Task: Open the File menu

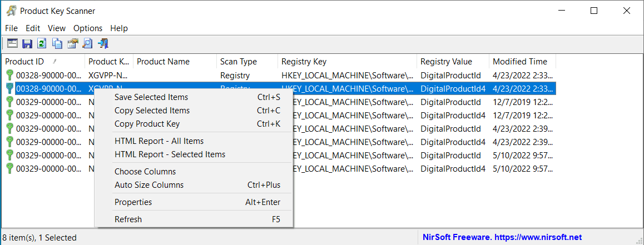Action: (x=11, y=28)
